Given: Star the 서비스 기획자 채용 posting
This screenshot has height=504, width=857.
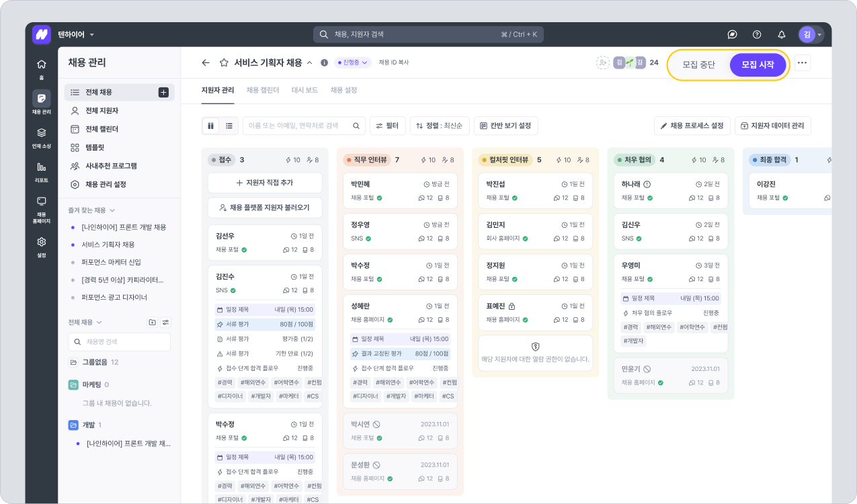Looking at the screenshot, I should 225,62.
